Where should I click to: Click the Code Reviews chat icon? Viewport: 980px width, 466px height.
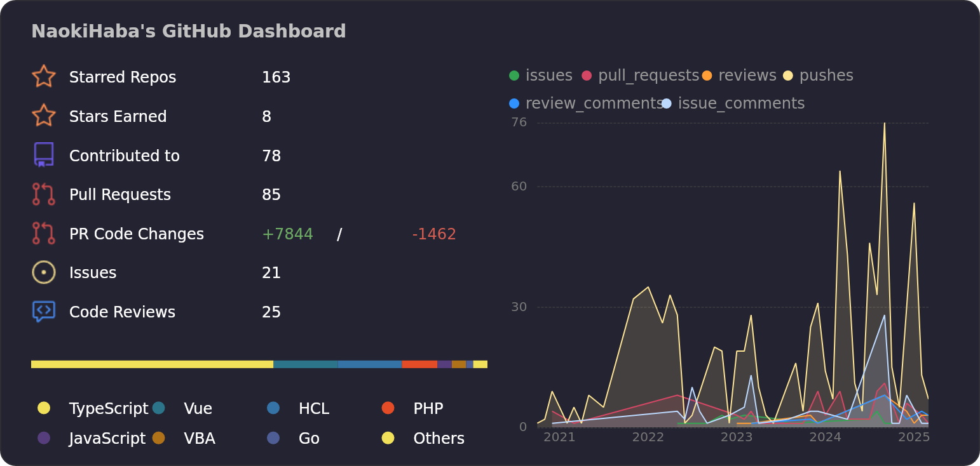pyautogui.click(x=44, y=312)
